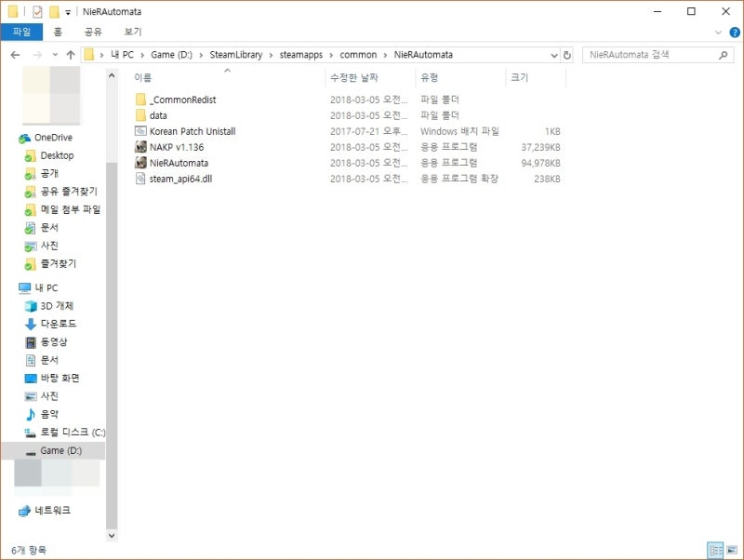744x560 pixels.
Task: Open Desktop under OneDrive
Action: pos(57,155)
